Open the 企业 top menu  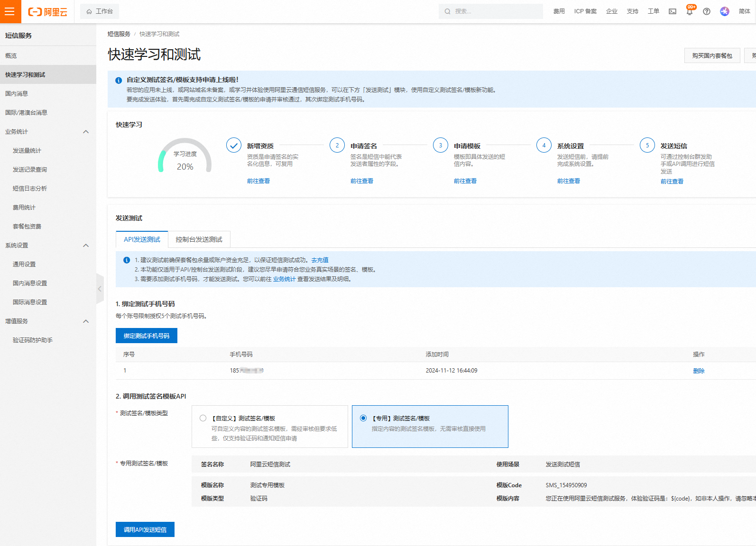(x=612, y=11)
